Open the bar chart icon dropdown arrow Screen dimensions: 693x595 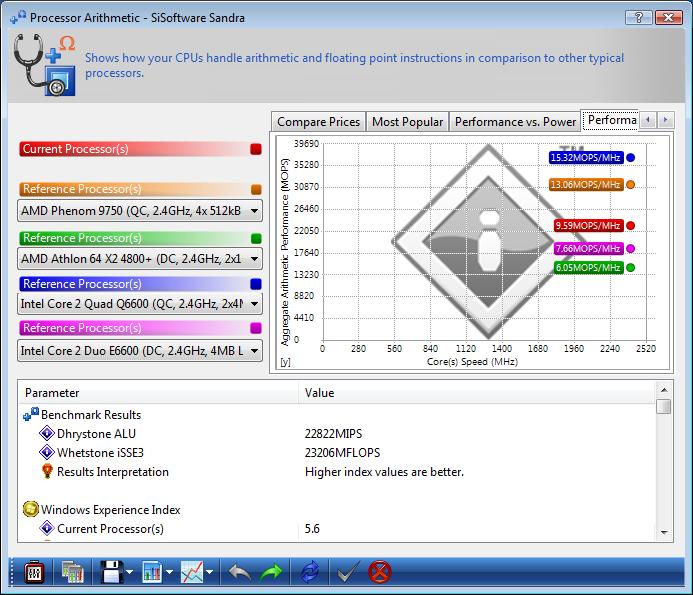click(x=169, y=572)
